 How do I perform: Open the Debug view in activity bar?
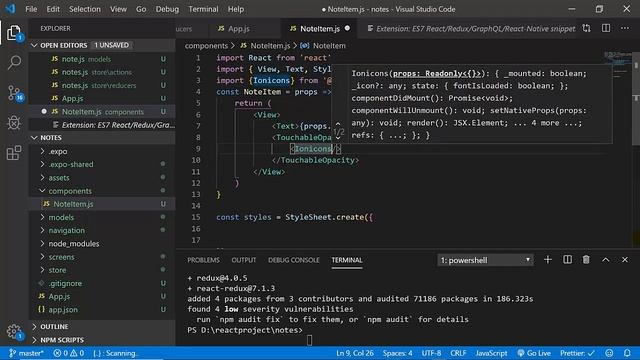pos(14,122)
